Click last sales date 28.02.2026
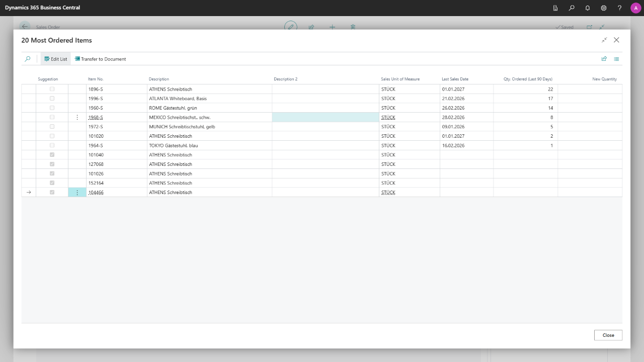 453,117
